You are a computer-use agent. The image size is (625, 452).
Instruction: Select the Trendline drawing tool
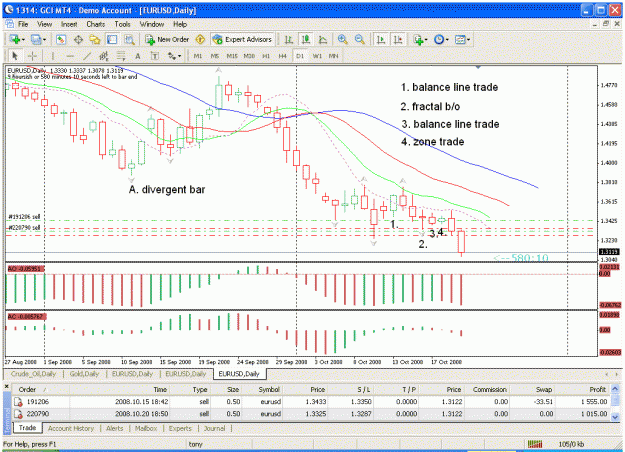pos(87,56)
